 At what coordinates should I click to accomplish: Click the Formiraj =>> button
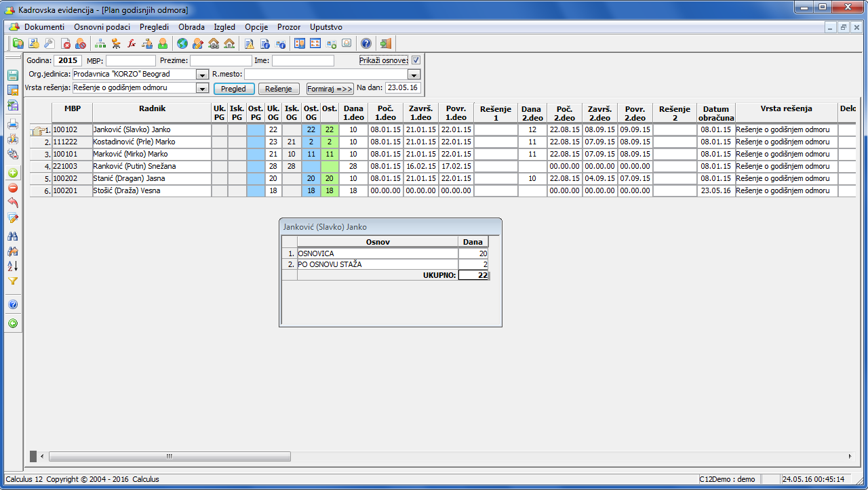point(330,89)
